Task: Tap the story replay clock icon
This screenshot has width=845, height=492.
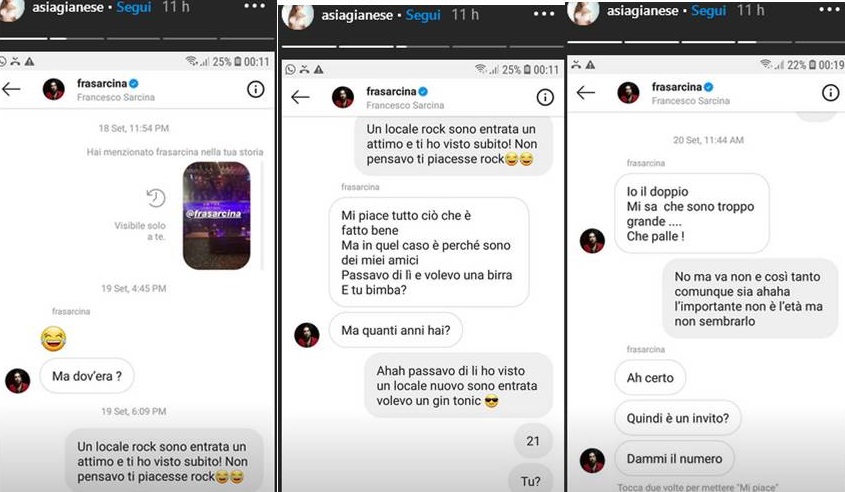Action: click(x=156, y=198)
